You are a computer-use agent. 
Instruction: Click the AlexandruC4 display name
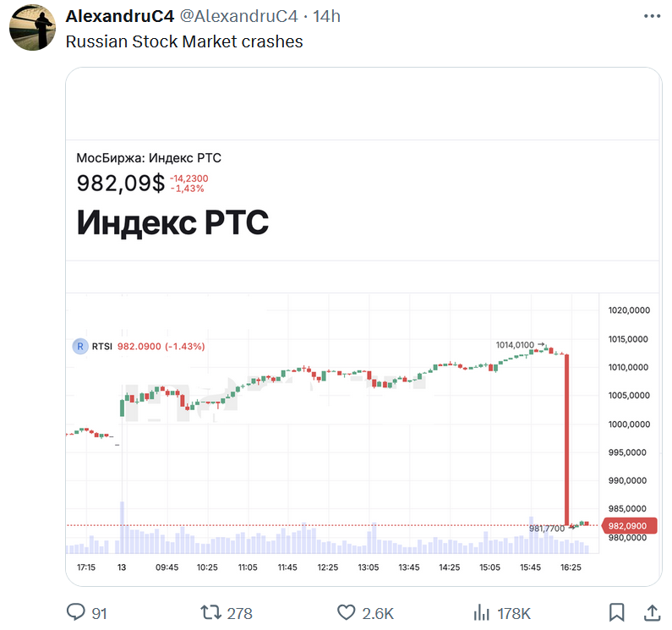(x=120, y=16)
